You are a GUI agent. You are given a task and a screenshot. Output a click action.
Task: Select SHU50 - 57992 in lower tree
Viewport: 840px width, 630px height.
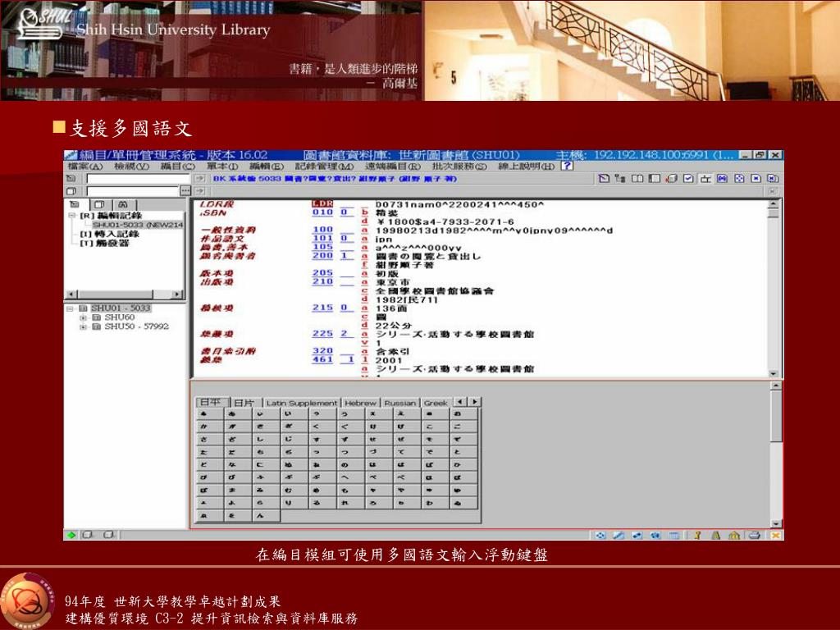[136, 326]
